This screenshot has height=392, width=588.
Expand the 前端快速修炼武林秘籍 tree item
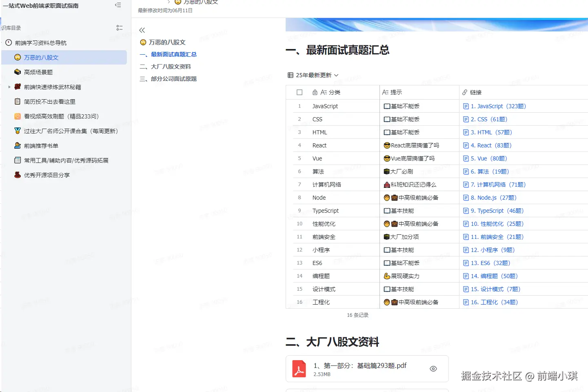pos(9,87)
